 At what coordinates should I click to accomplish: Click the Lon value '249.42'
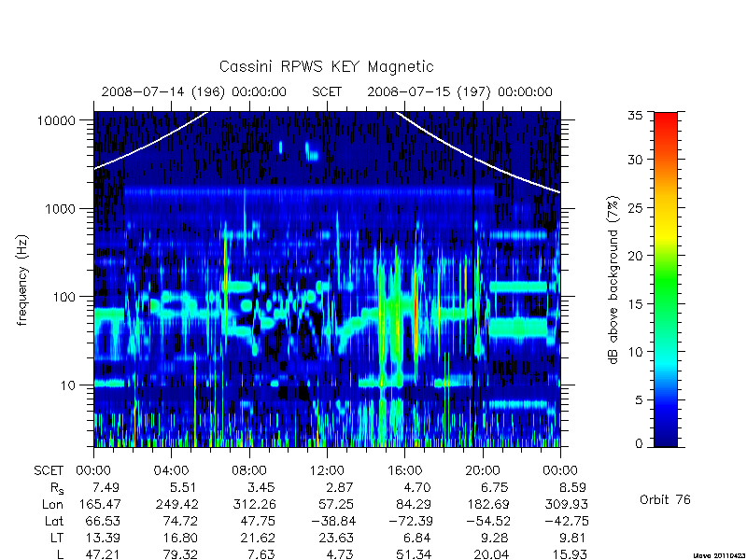click(x=177, y=504)
